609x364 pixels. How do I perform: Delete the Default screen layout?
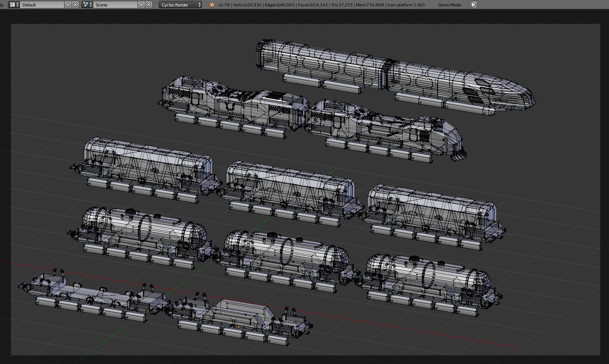(x=76, y=5)
